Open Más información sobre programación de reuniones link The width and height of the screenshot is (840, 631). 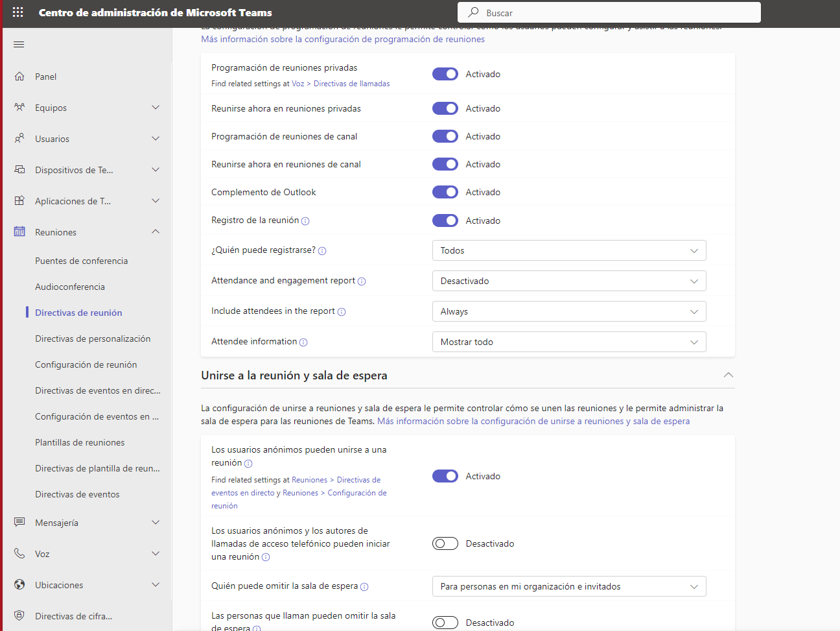coord(343,39)
